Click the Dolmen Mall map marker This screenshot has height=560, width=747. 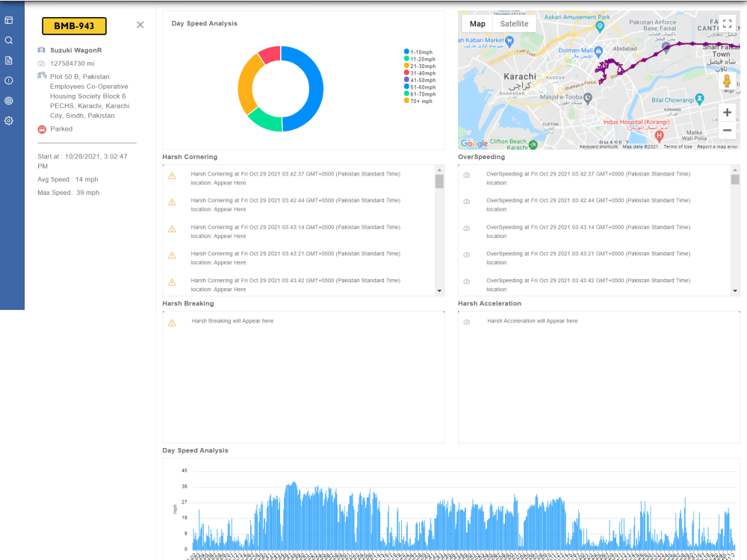point(598,51)
